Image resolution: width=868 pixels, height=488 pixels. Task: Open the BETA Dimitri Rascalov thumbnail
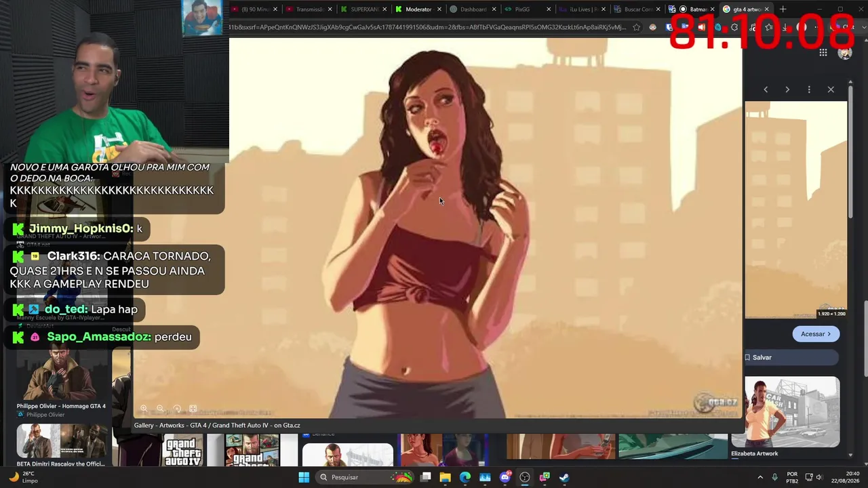tap(61, 441)
